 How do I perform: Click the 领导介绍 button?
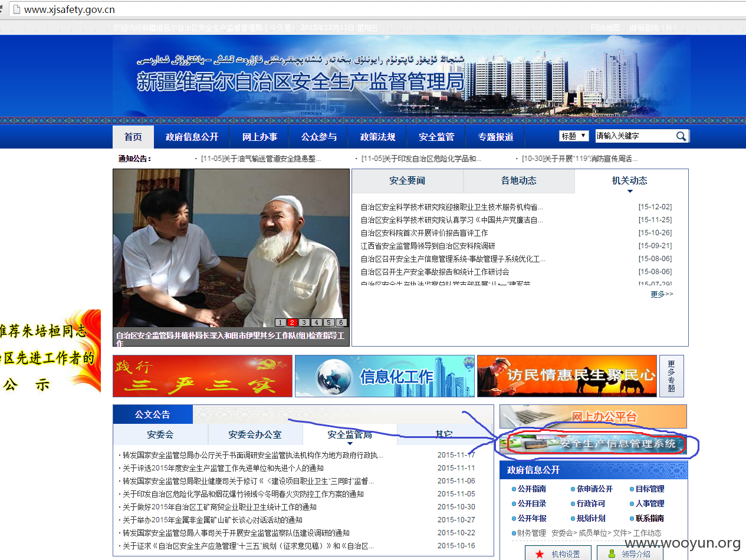[630, 553]
